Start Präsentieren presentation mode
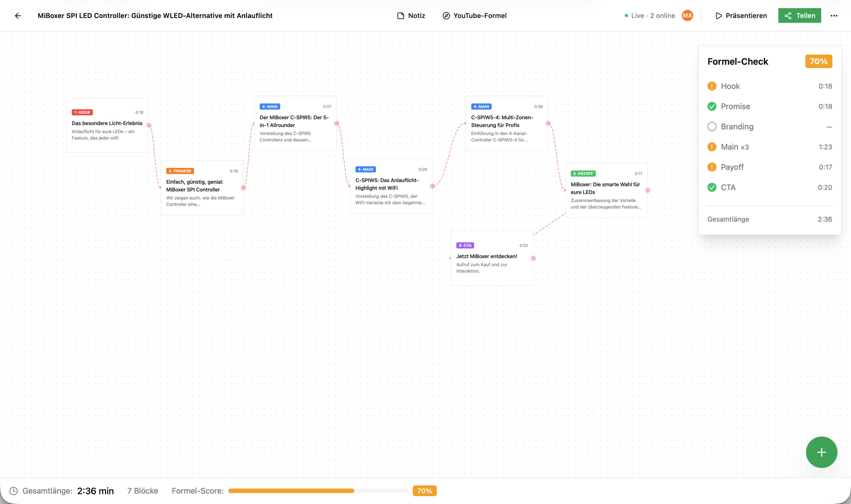Viewport: 851px width, 504px height. click(741, 16)
